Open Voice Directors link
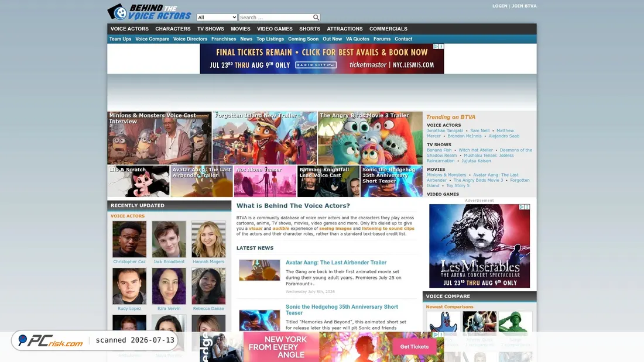Image resolution: width=644 pixels, height=362 pixels. [x=190, y=39]
